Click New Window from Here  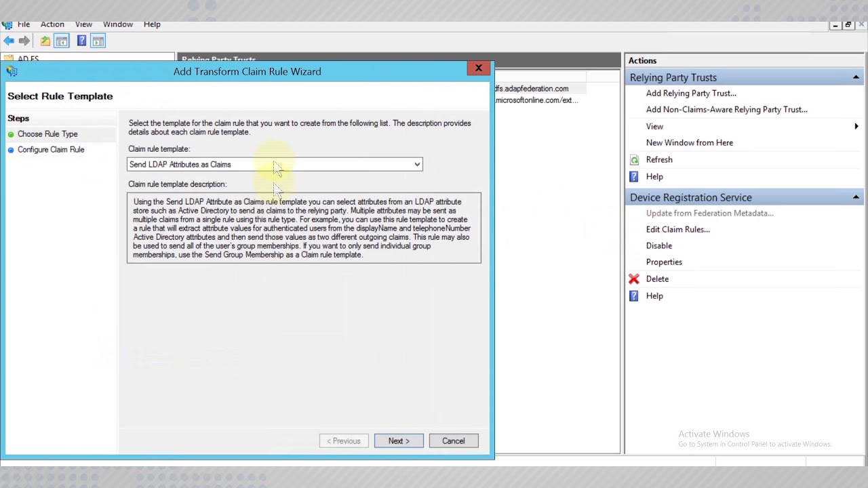[689, 143]
